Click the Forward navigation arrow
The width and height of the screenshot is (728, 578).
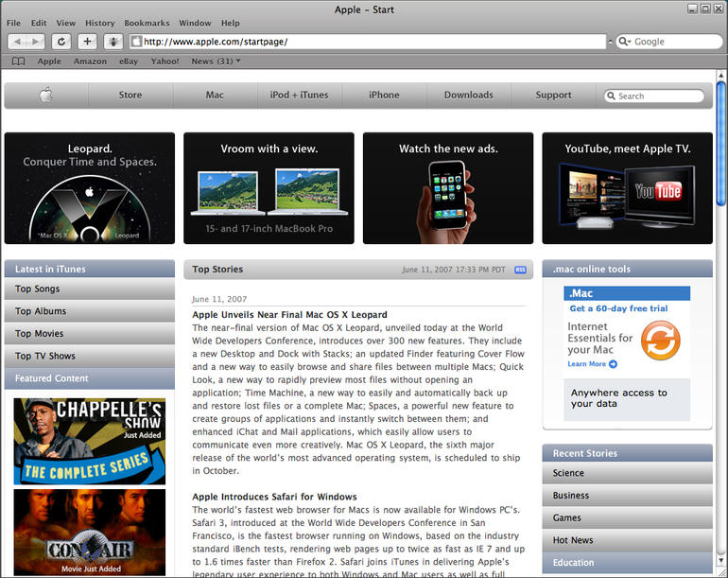(36, 42)
